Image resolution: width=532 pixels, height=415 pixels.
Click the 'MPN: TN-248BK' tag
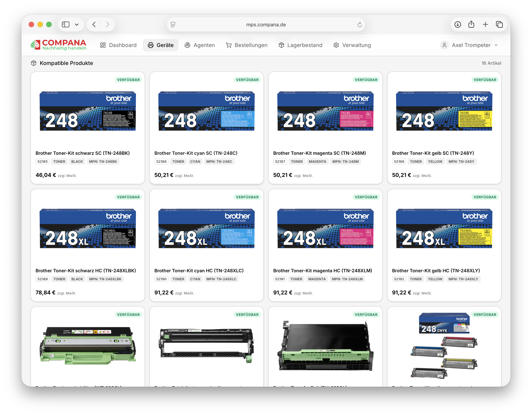(x=103, y=161)
